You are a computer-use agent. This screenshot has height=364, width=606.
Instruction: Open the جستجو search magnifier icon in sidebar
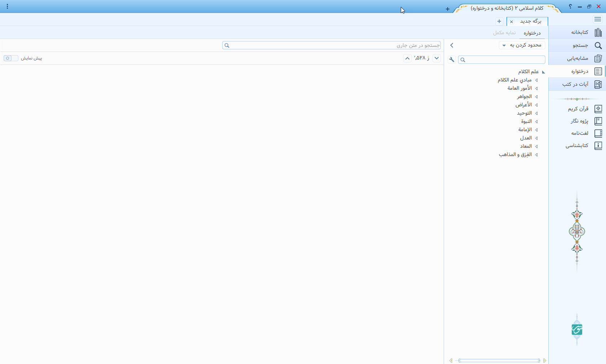[x=598, y=46]
